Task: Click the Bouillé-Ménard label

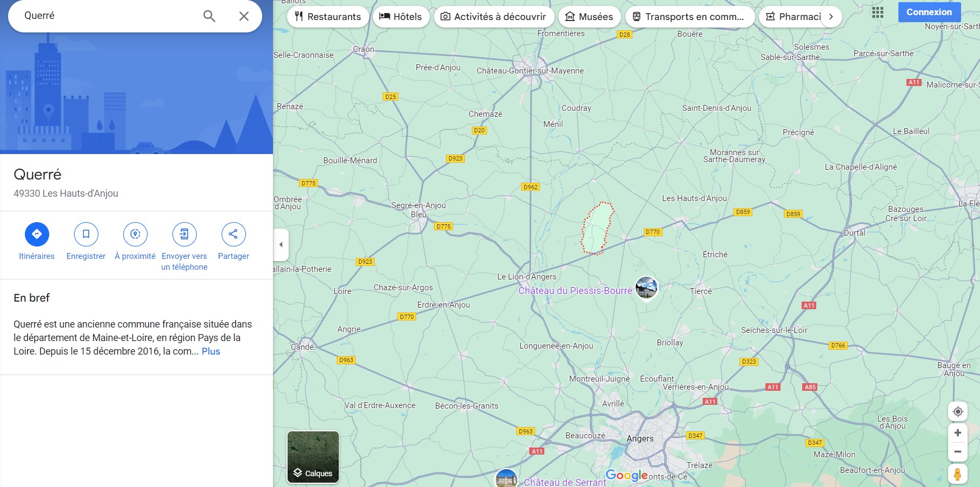Action: [350, 161]
